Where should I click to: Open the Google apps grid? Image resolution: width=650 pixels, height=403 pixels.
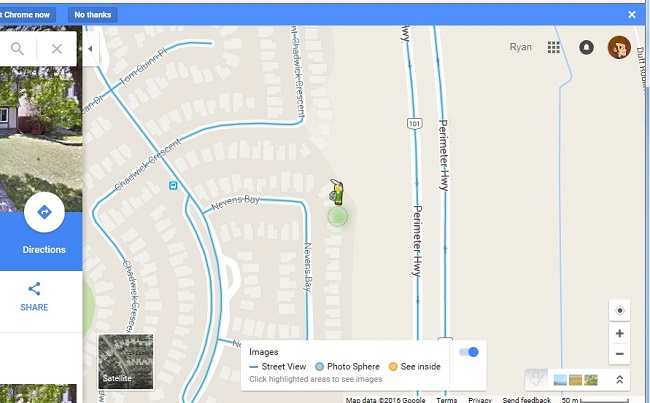pyautogui.click(x=553, y=47)
